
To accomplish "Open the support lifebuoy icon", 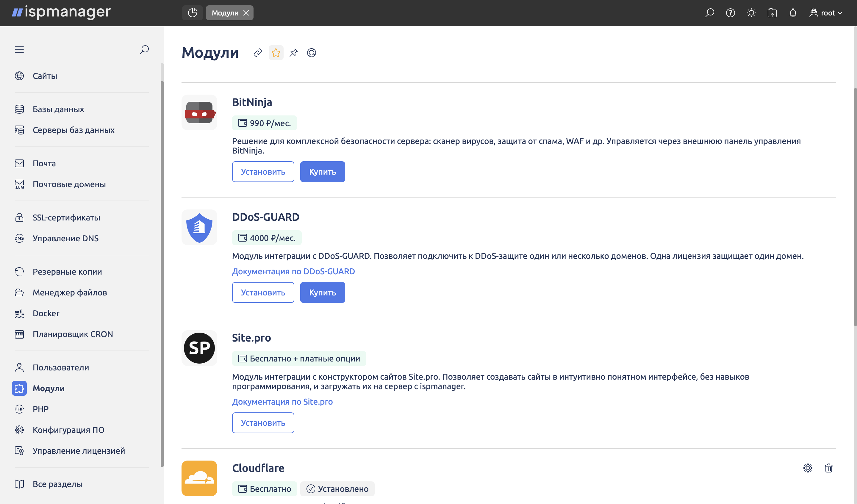I will tap(312, 53).
